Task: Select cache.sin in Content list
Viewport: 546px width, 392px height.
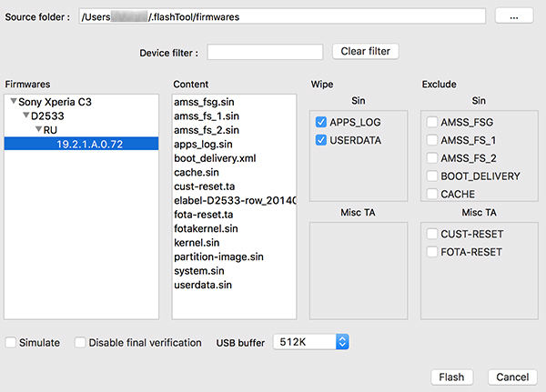Action: pos(197,172)
